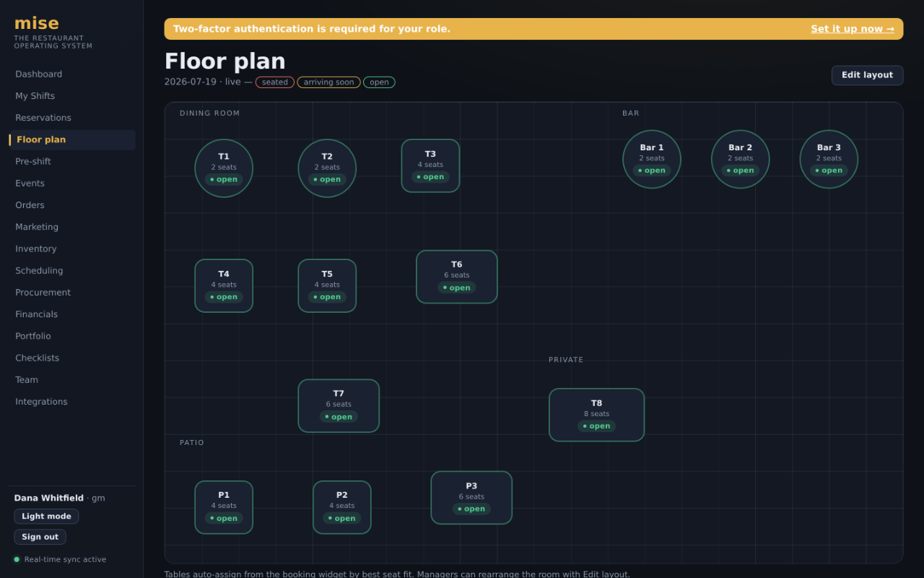Screen dimensions: 924x578
Task: Click P3's open status badge
Action: [x=471, y=509]
